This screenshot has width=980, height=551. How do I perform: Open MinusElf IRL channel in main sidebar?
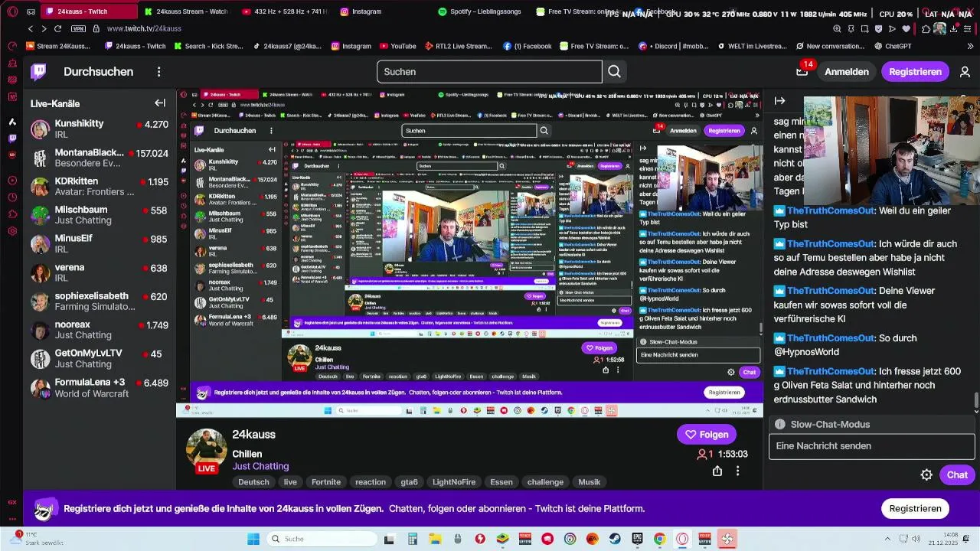pos(100,243)
